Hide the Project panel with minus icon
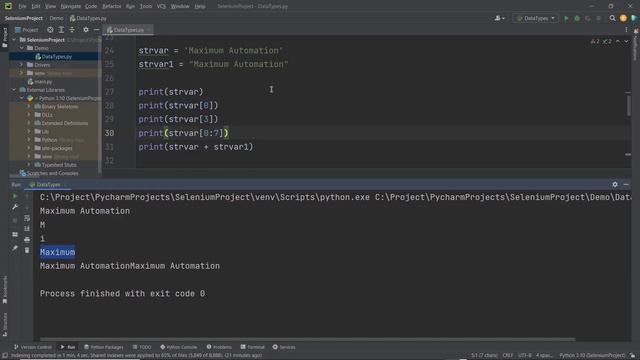The height and width of the screenshot is (360, 640). pyautogui.click(x=96, y=30)
